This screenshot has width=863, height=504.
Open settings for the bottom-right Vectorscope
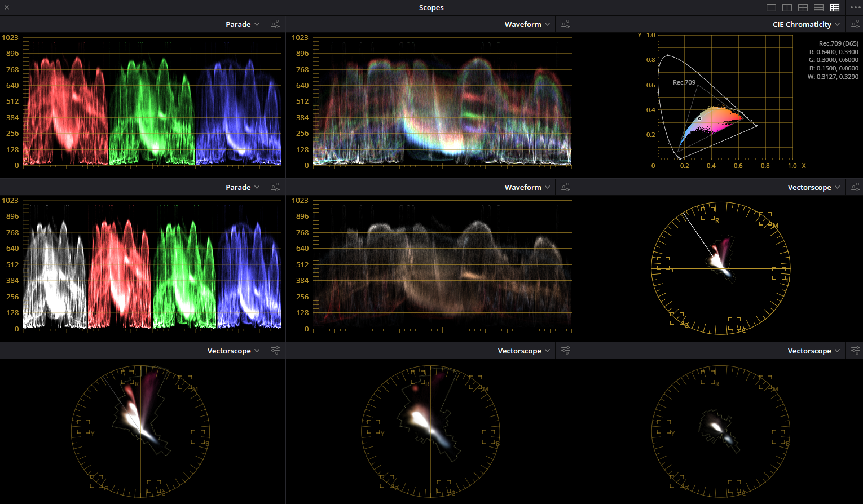click(855, 350)
